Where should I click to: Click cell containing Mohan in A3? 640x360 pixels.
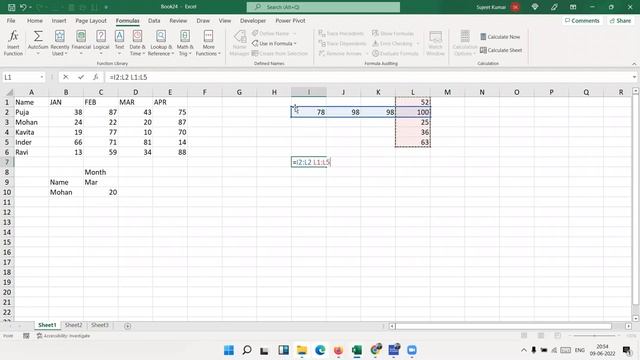(x=31, y=122)
